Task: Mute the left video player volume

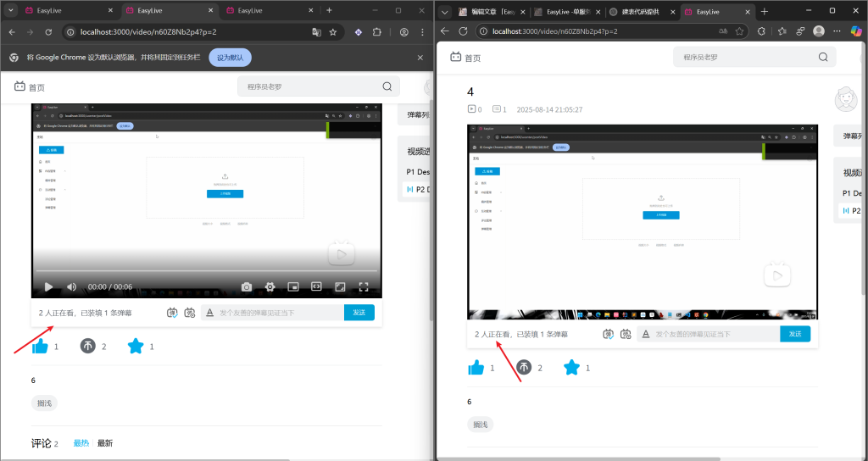Action: (71, 287)
